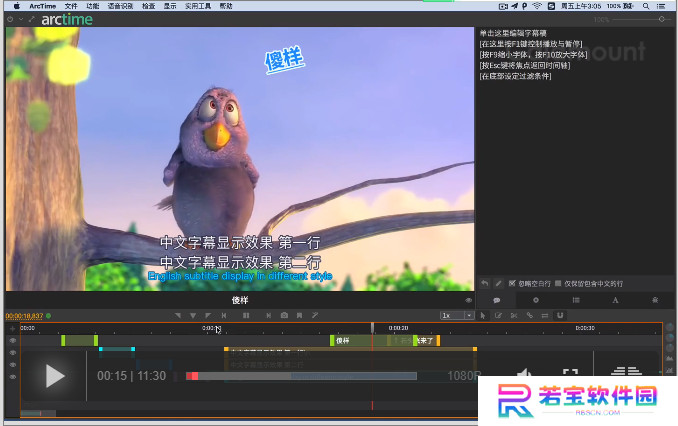Toggle visibility of the second timeline track
Screen dimensions: 678x426
[13, 353]
